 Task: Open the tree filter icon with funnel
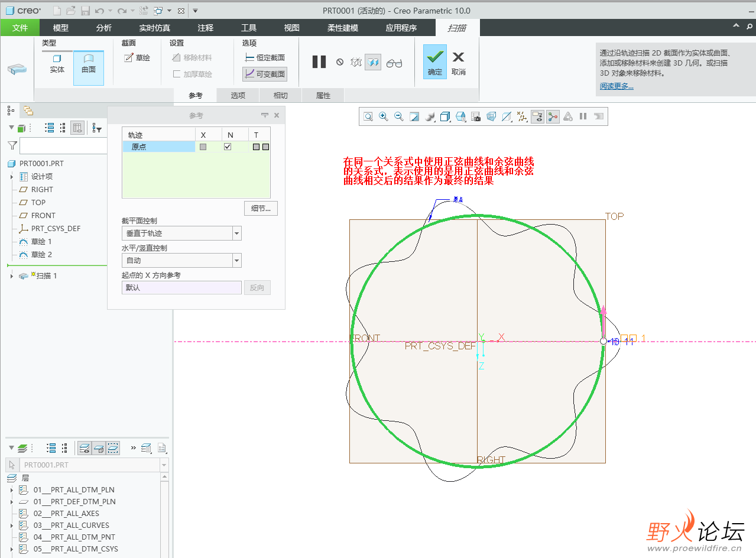98,128
